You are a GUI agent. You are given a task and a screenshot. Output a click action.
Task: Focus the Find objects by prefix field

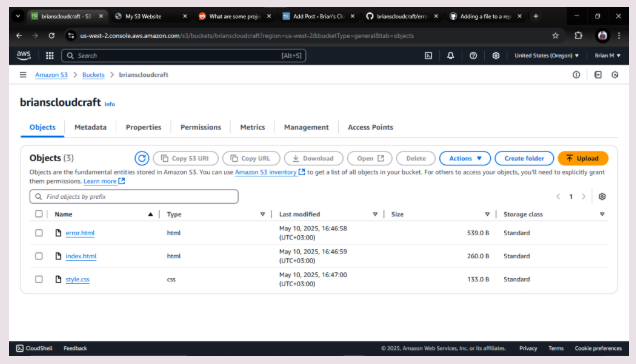pos(134,196)
